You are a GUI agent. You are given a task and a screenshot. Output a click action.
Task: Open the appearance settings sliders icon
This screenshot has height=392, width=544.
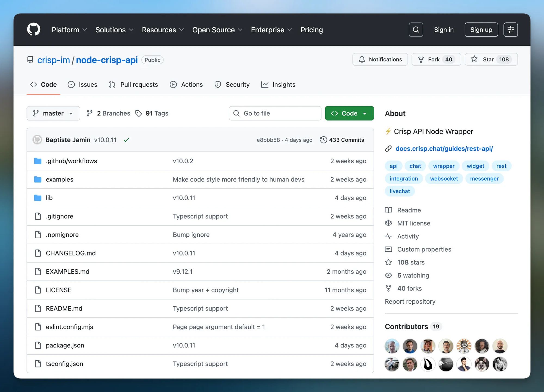(511, 30)
